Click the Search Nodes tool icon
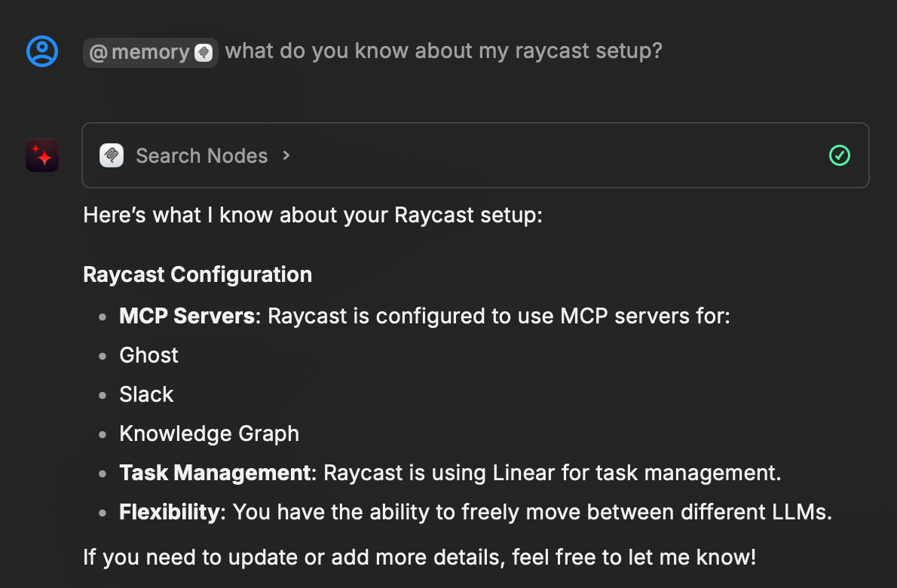 [x=112, y=155]
